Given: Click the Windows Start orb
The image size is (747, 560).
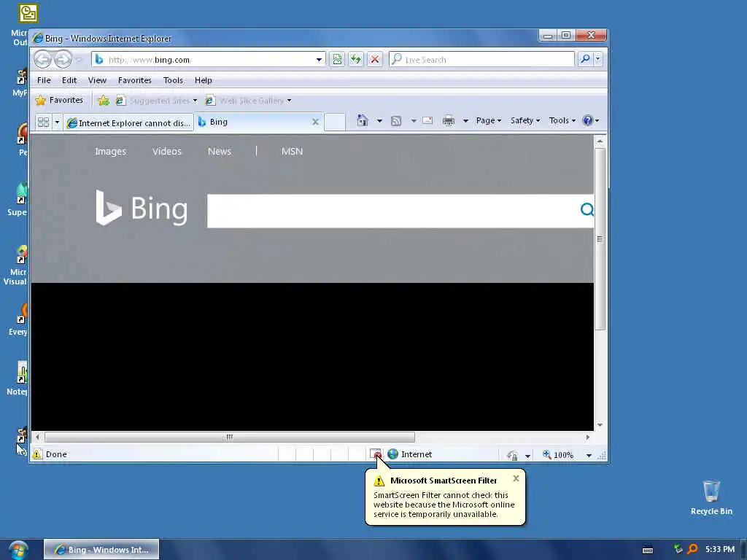Looking at the screenshot, I should coord(18,550).
